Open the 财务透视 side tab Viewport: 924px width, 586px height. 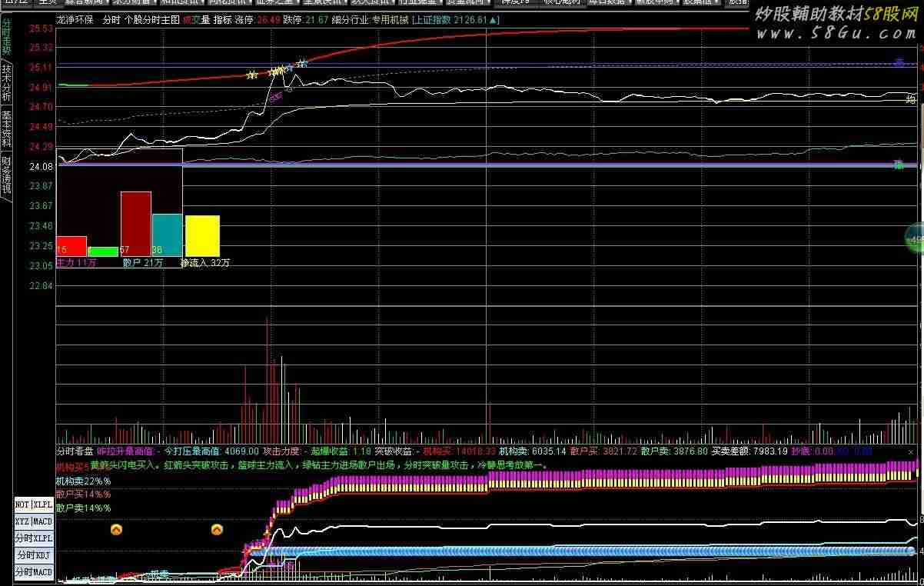[6, 174]
